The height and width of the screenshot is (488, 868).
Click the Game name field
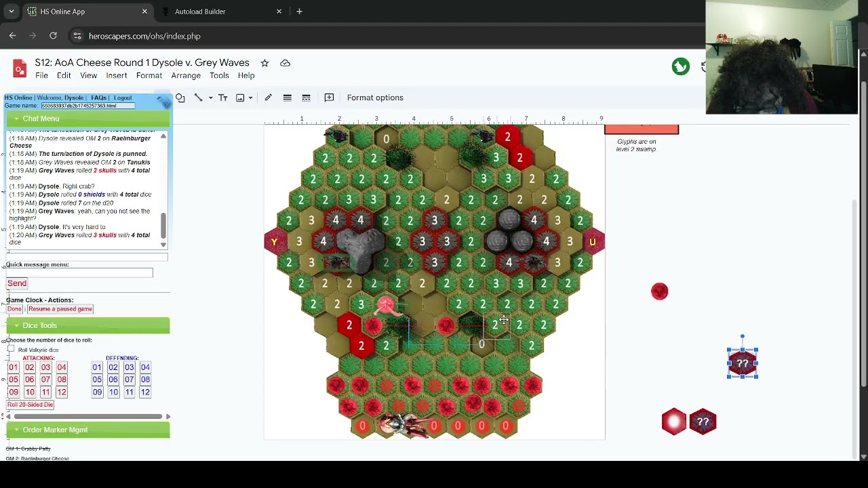[x=88, y=106]
